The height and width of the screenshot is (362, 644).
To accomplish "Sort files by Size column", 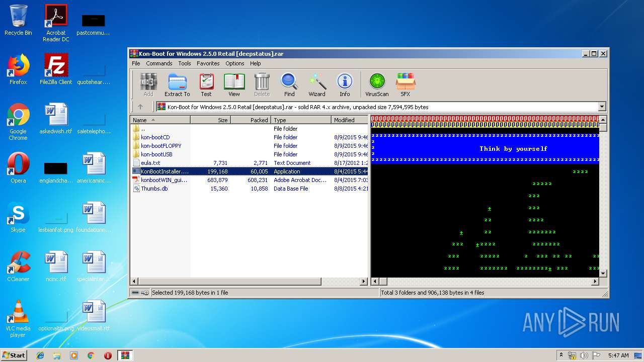I will 211,120.
